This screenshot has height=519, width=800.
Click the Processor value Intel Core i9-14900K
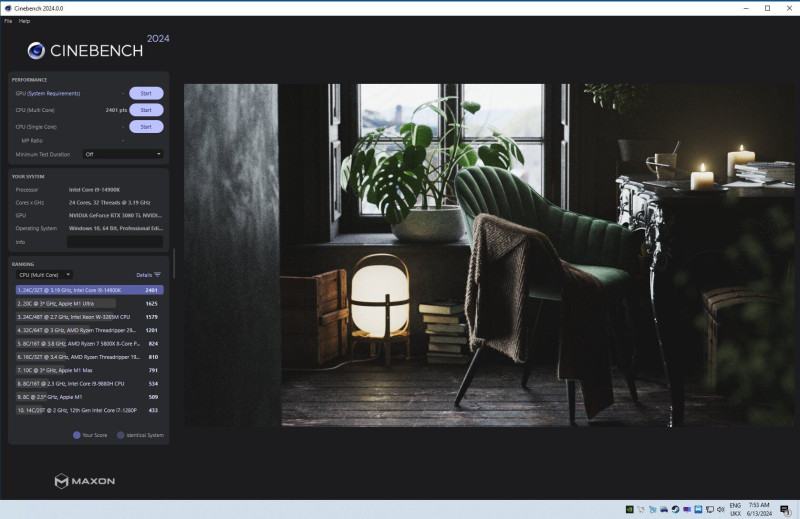[94, 190]
